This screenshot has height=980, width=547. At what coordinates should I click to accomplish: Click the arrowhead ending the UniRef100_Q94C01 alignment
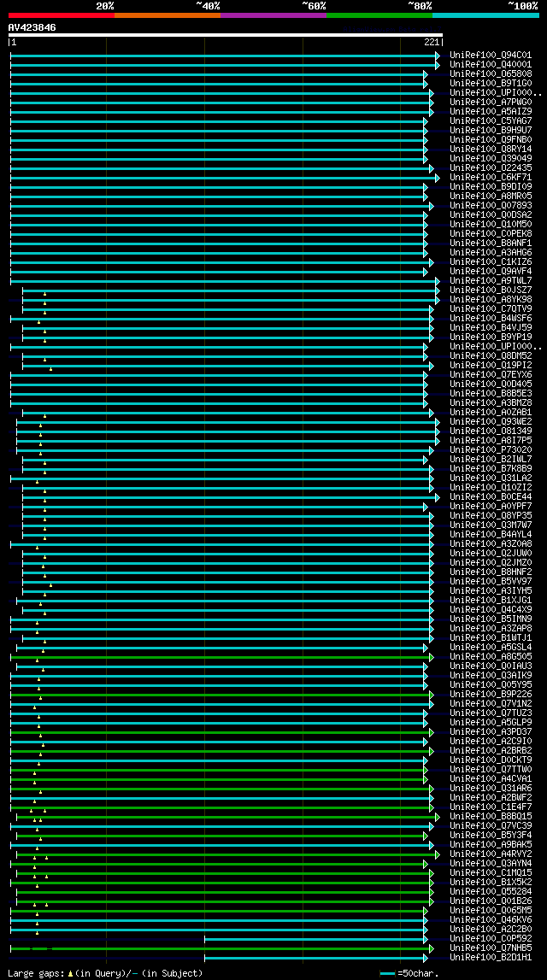coord(438,56)
